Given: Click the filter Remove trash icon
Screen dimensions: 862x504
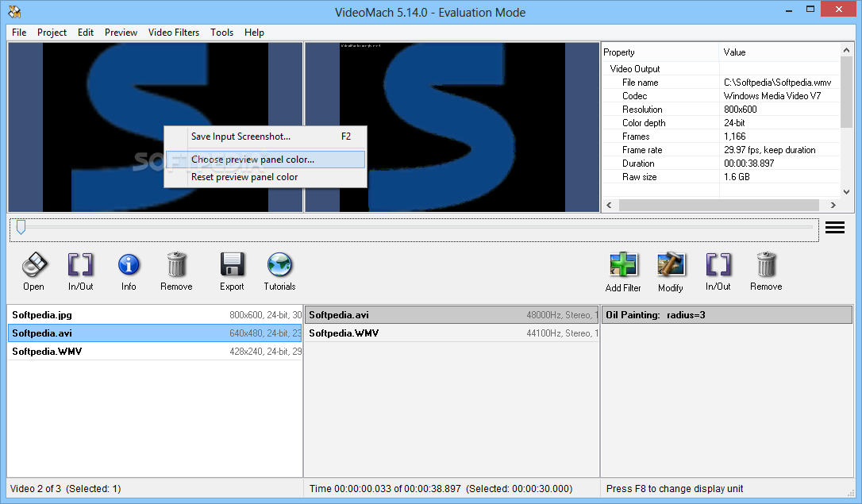Looking at the screenshot, I should [x=766, y=265].
